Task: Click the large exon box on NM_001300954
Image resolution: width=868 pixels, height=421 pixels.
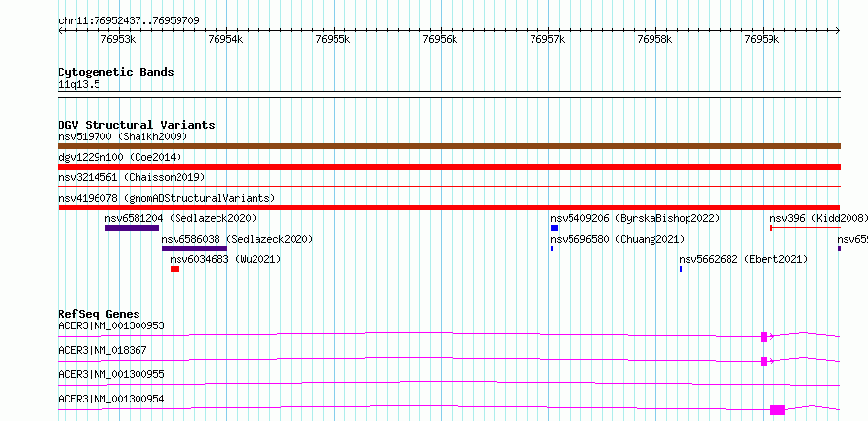Action: [x=777, y=410]
